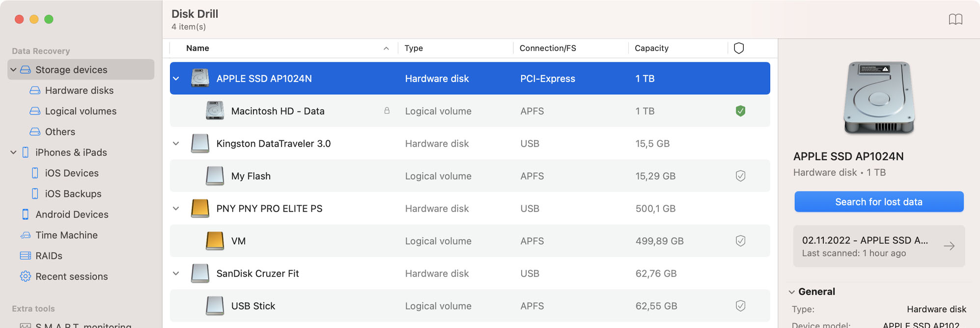Click the Logical volumes sidebar icon
Screen dimensions: 980x328
35,111
